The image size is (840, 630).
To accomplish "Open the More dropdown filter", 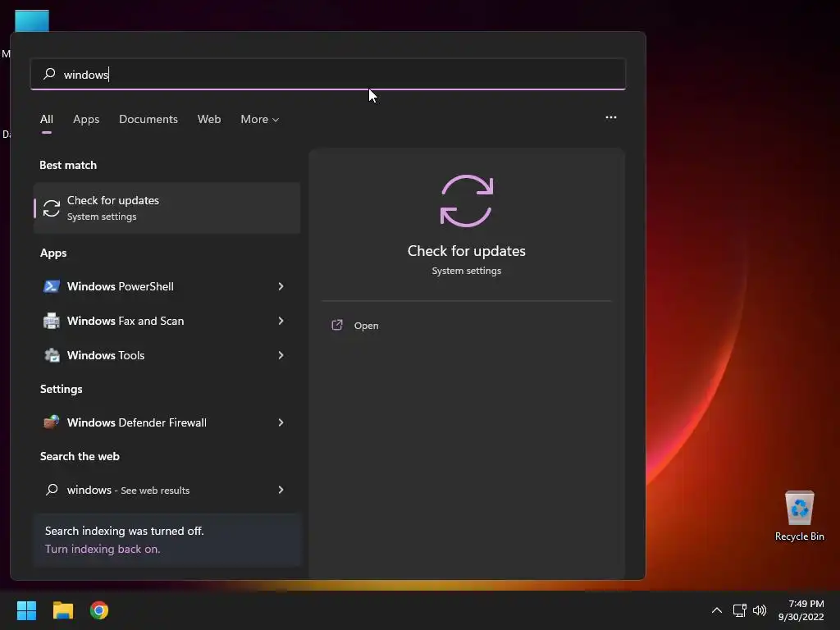I will 260,119.
